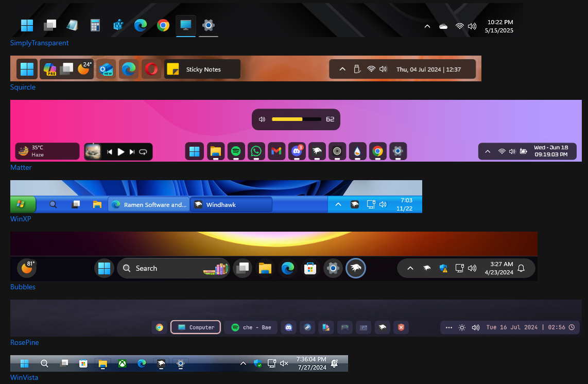
Task: Open WhatsApp icon in Matter taskbar
Action: coord(256,151)
